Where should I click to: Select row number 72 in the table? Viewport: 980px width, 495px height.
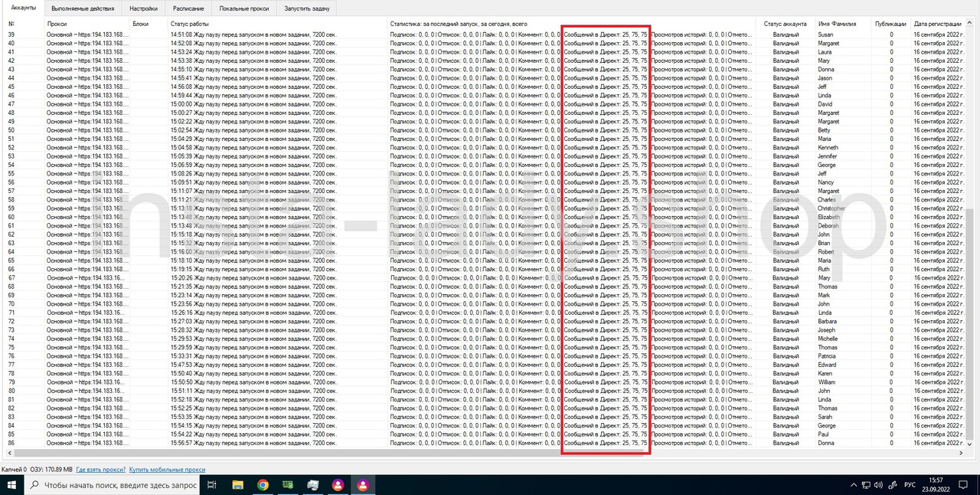coord(486,321)
